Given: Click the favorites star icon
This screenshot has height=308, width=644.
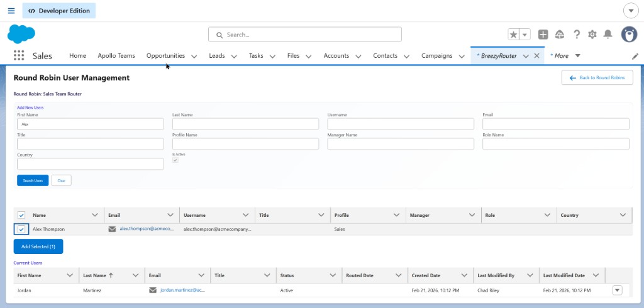Looking at the screenshot, I should (514, 35).
